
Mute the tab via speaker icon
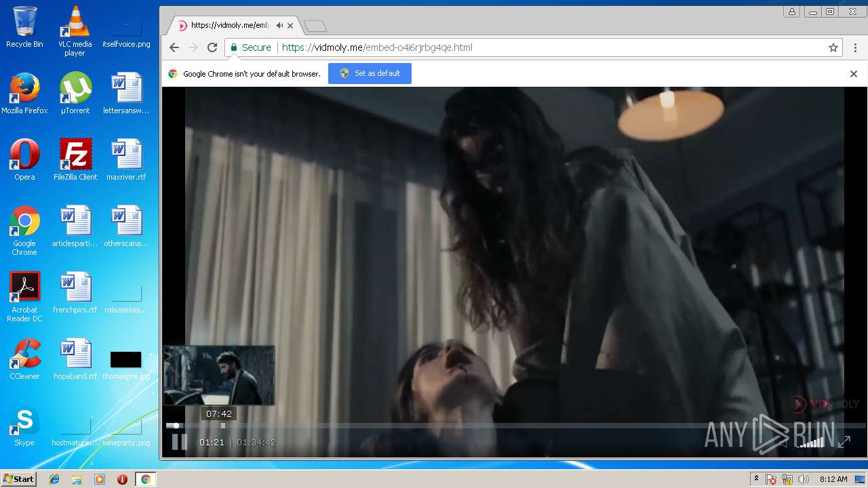279,26
